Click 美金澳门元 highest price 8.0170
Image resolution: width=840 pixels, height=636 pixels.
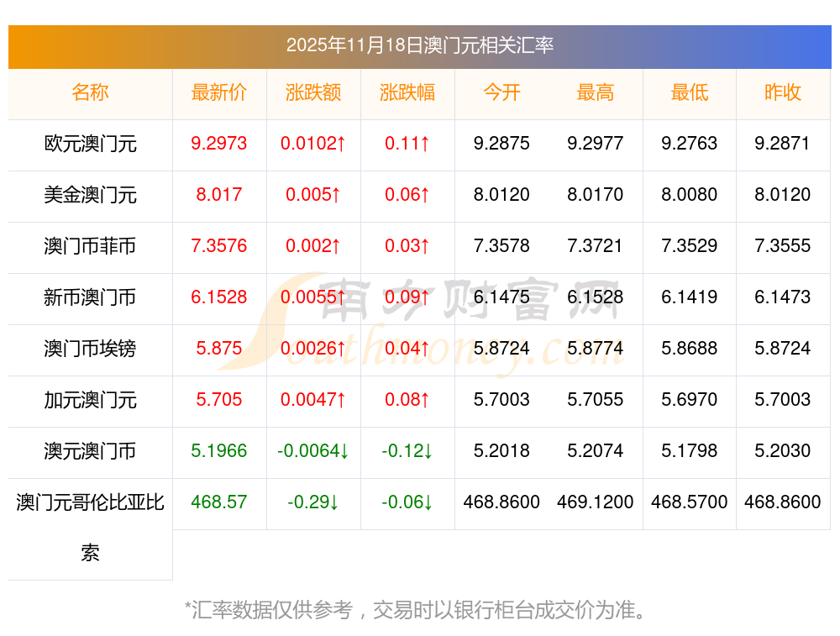pyautogui.click(x=596, y=195)
